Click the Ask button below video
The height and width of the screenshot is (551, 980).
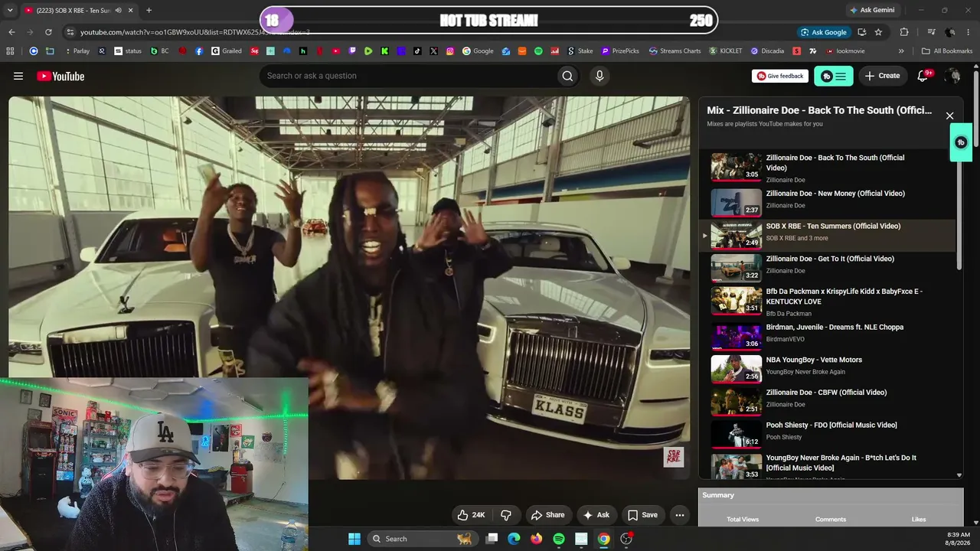click(596, 515)
